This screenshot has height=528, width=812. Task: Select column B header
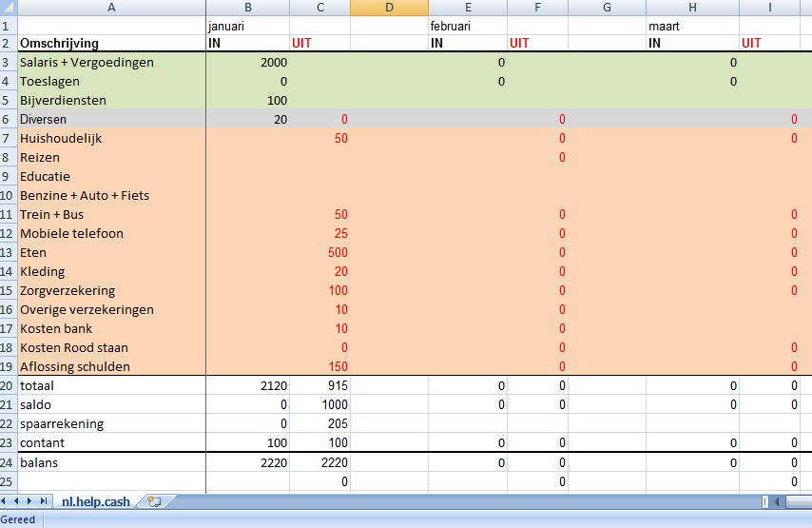pyautogui.click(x=247, y=8)
